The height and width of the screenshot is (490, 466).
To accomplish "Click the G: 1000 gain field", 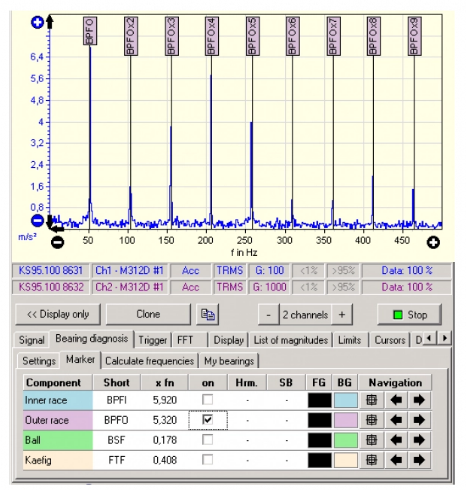I will point(269,287).
